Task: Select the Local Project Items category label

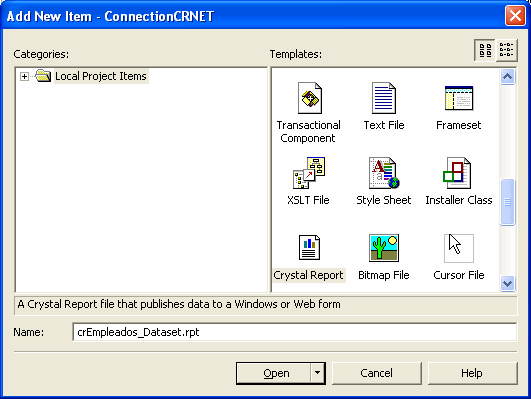Action: (x=101, y=76)
